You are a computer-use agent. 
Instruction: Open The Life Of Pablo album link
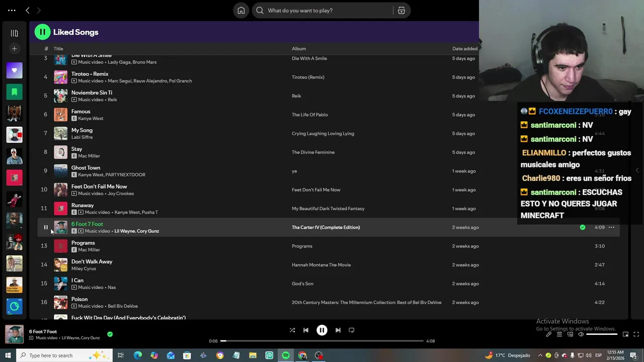point(310,115)
